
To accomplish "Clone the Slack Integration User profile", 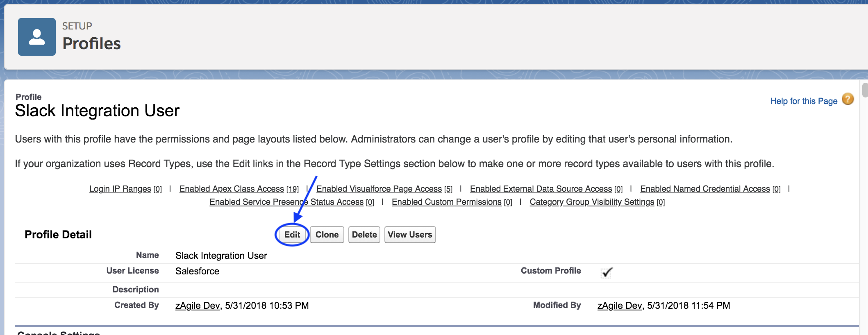I will coord(327,235).
